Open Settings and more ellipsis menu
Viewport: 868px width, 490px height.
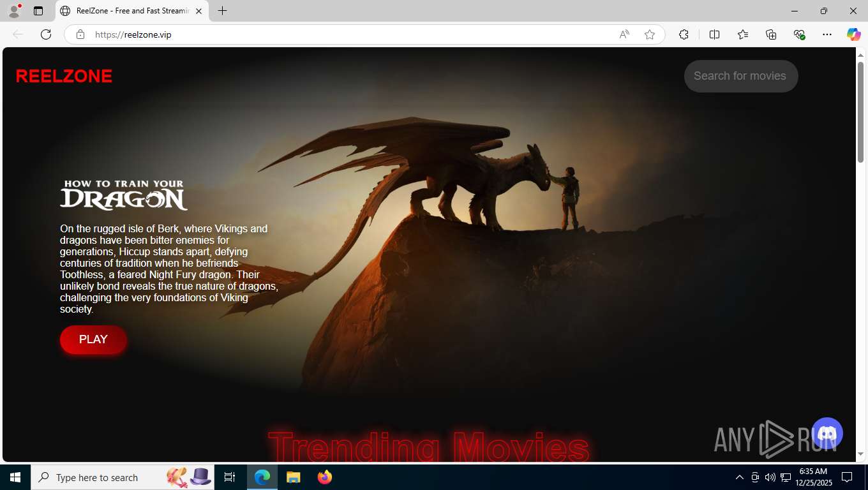(x=827, y=34)
